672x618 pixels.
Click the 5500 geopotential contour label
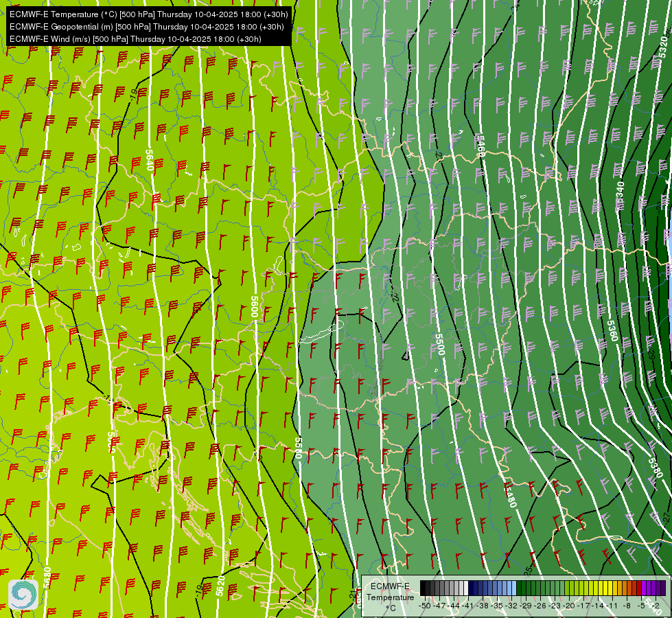[440, 344]
